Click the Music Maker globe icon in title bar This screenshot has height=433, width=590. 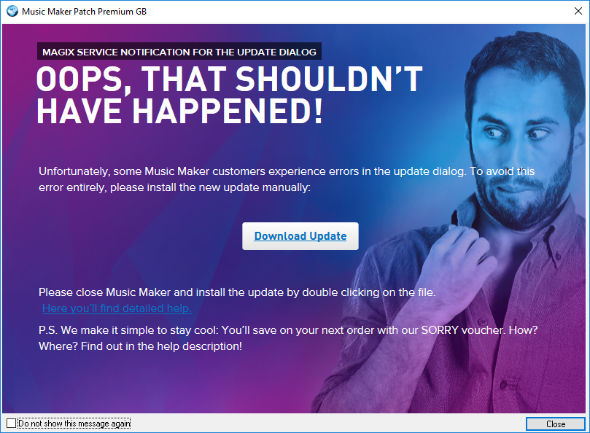[x=12, y=11]
